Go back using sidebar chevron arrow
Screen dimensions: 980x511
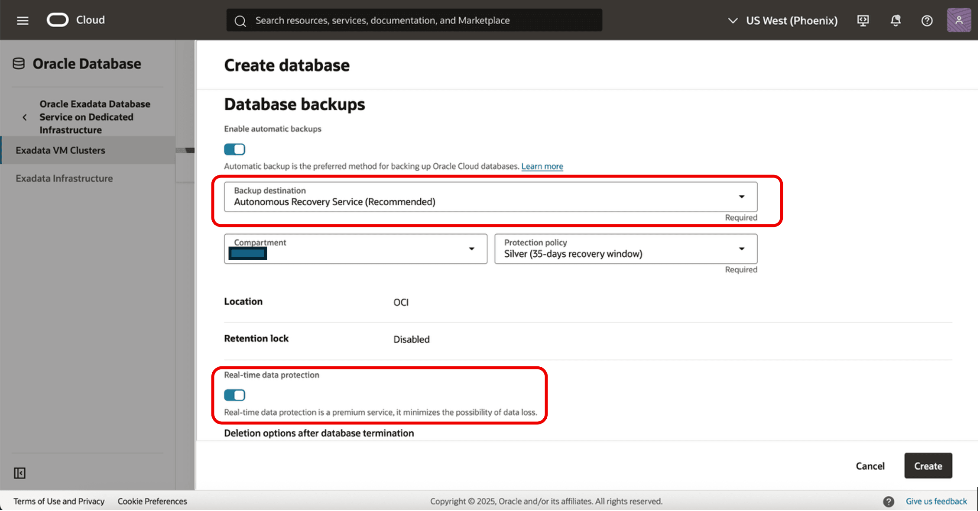pos(25,117)
